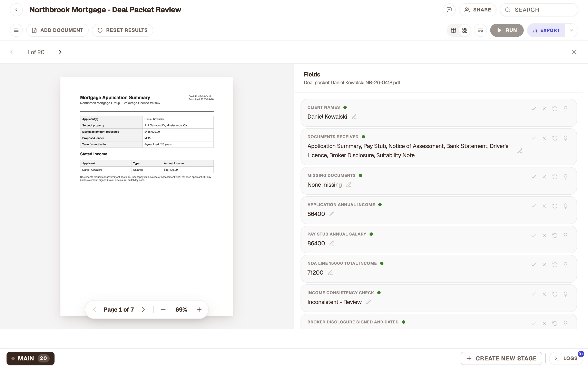588x368 pixels.
Task: Approve the Documents Received field
Action: click(533, 138)
